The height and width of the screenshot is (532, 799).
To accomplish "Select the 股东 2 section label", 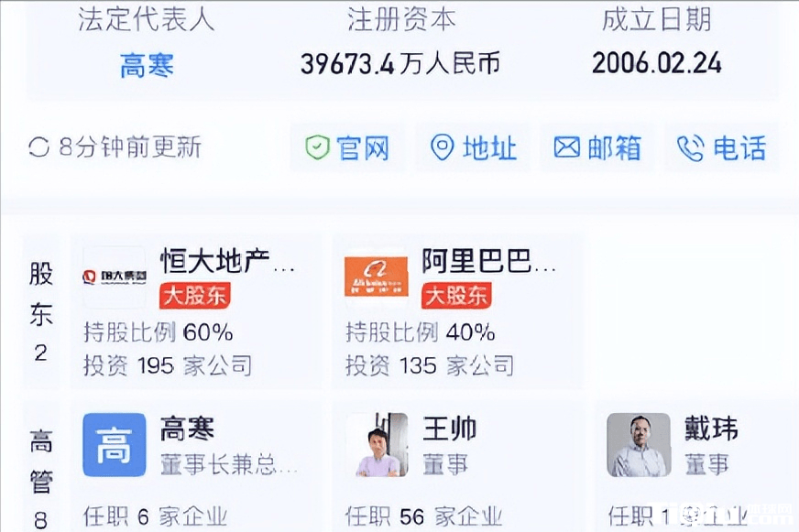I will click(x=41, y=312).
